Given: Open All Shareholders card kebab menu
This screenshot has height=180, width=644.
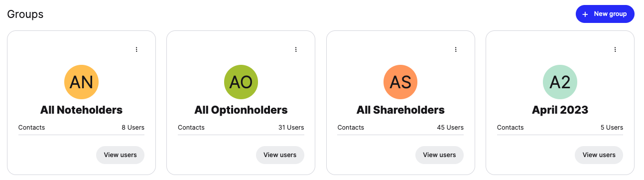Looking at the screenshot, I should 455,49.
